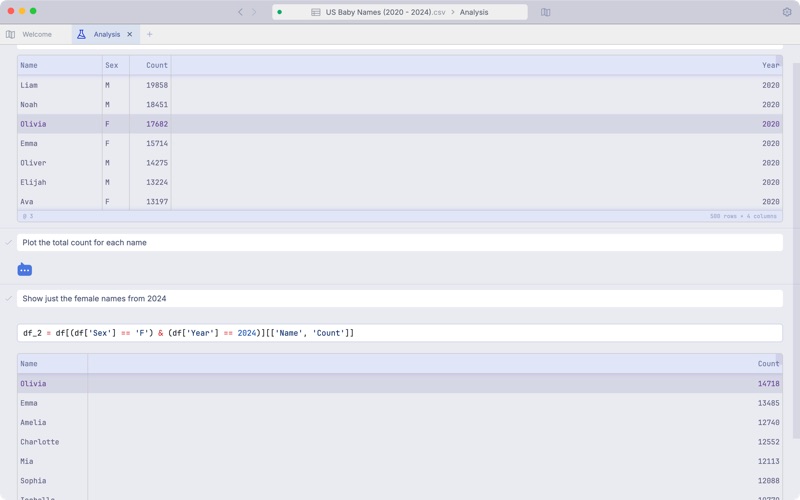Go forward with the right chevron

pos(254,12)
